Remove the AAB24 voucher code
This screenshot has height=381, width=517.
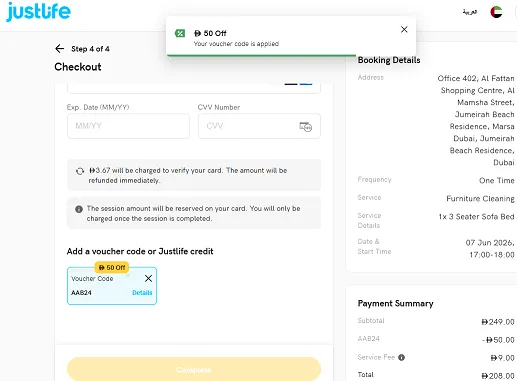click(x=148, y=278)
